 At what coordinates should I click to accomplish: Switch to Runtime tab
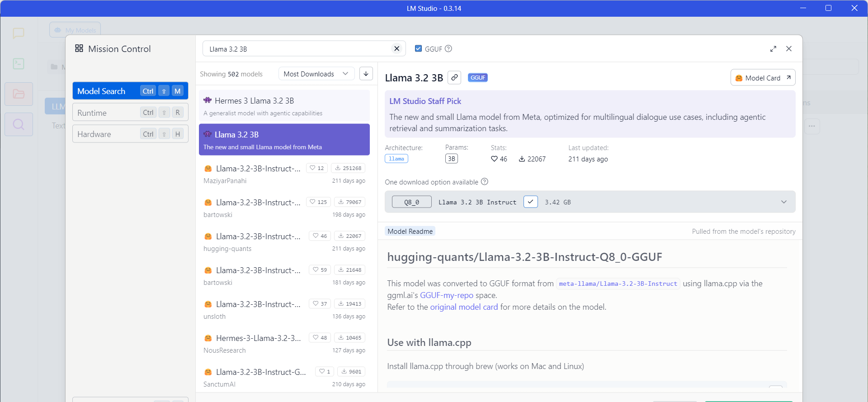coord(130,113)
